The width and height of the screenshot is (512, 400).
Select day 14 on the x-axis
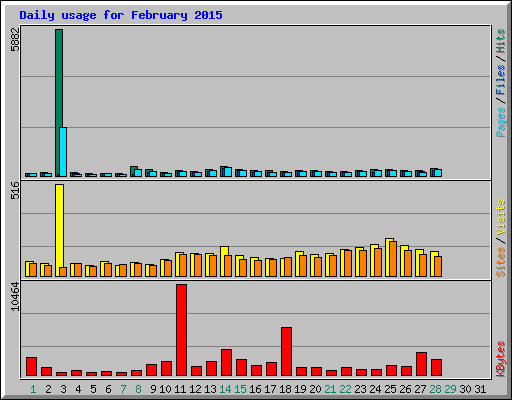[225, 389]
